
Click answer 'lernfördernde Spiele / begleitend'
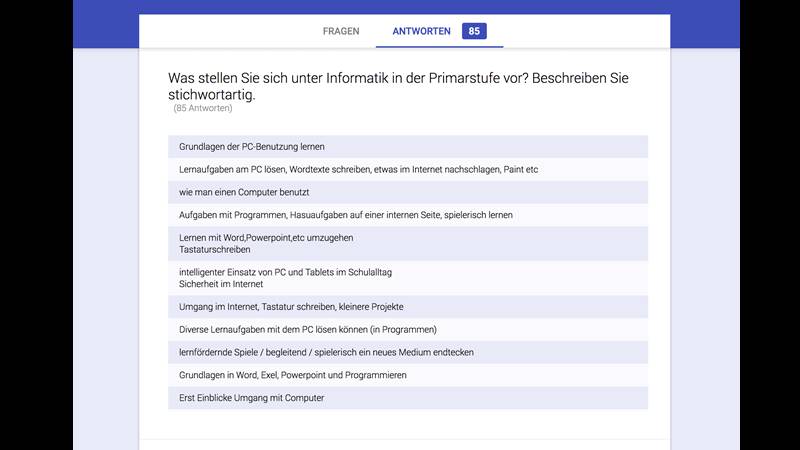(x=408, y=352)
